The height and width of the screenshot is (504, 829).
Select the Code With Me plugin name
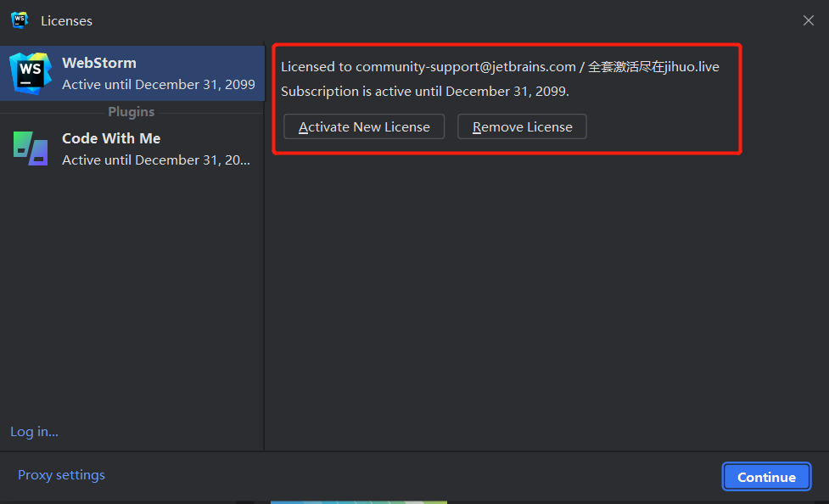point(111,138)
